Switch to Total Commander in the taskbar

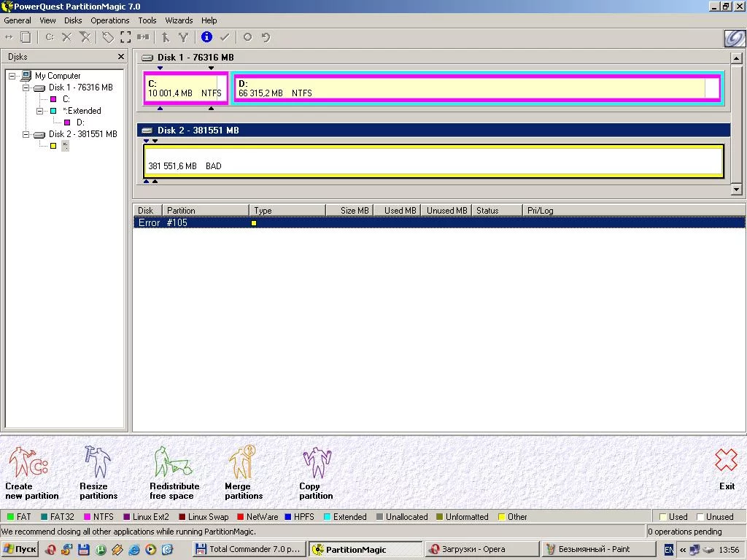[x=248, y=549]
